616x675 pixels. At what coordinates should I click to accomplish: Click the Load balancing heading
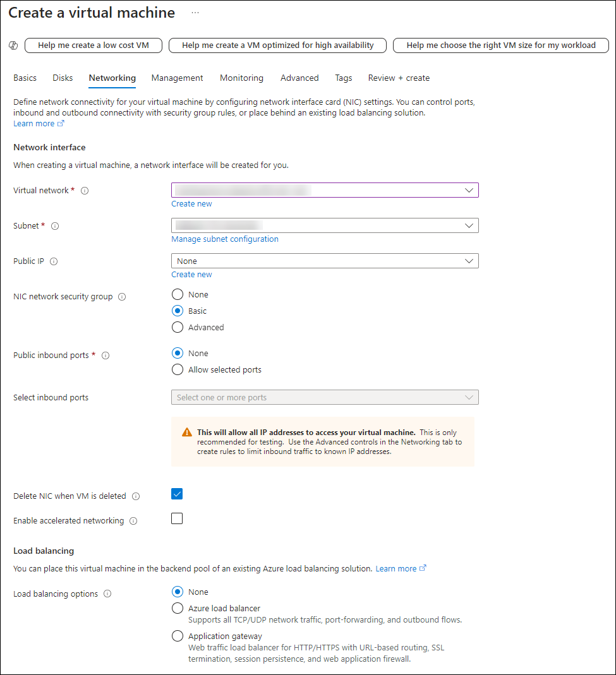[44, 551]
